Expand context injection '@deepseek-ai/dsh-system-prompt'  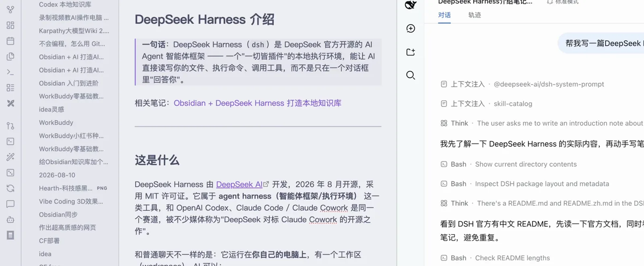(x=522, y=84)
